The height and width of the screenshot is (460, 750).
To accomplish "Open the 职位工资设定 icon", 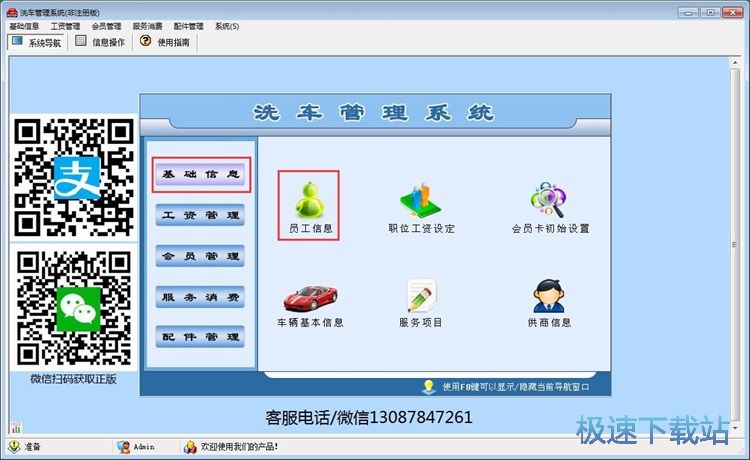I will pyautogui.click(x=421, y=206).
